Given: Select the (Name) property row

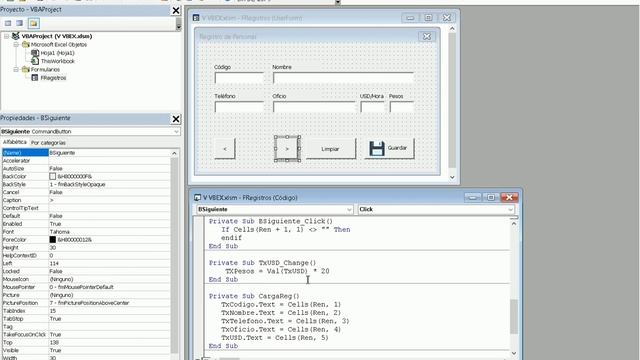Looking at the screenshot, I should coord(86,153).
